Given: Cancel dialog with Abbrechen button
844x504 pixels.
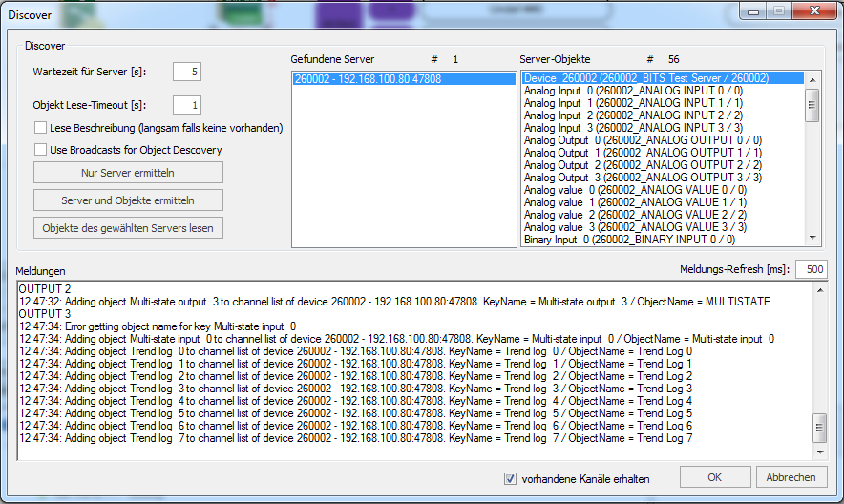Looking at the screenshot, I should [791, 477].
